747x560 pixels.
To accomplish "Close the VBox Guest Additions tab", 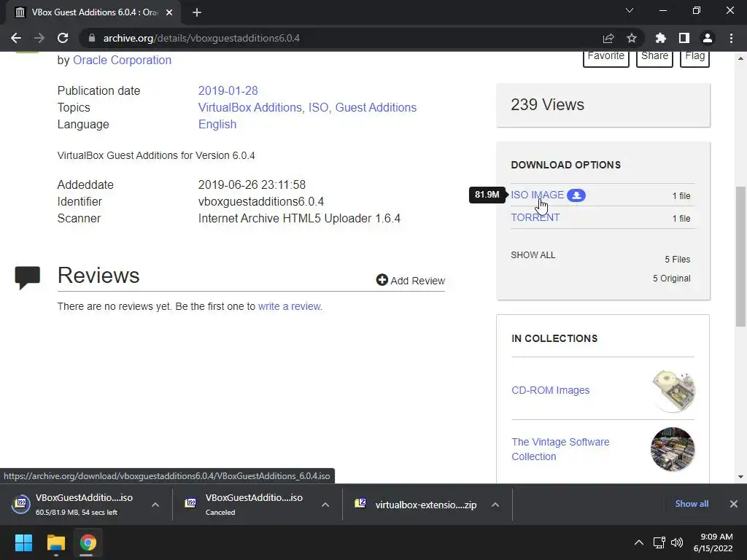I will [x=169, y=12].
